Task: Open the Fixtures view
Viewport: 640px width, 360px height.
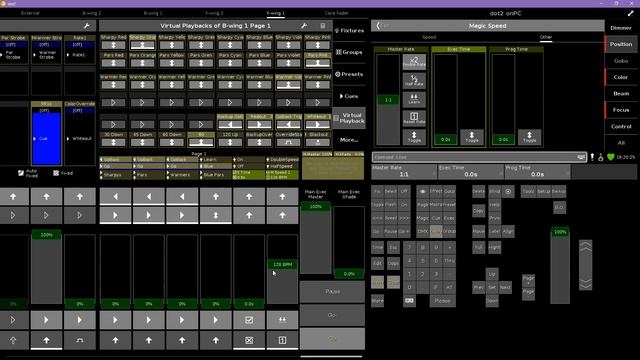Action: click(x=349, y=31)
